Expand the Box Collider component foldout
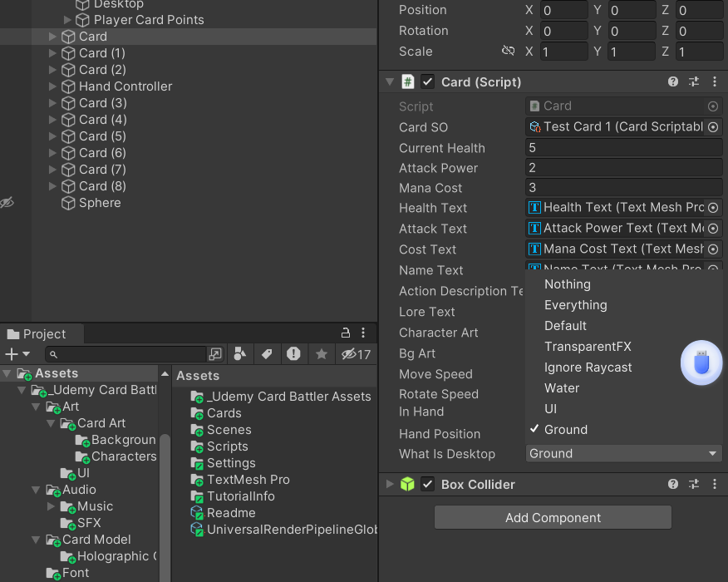This screenshot has height=582, width=728. click(x=390, y=484)
